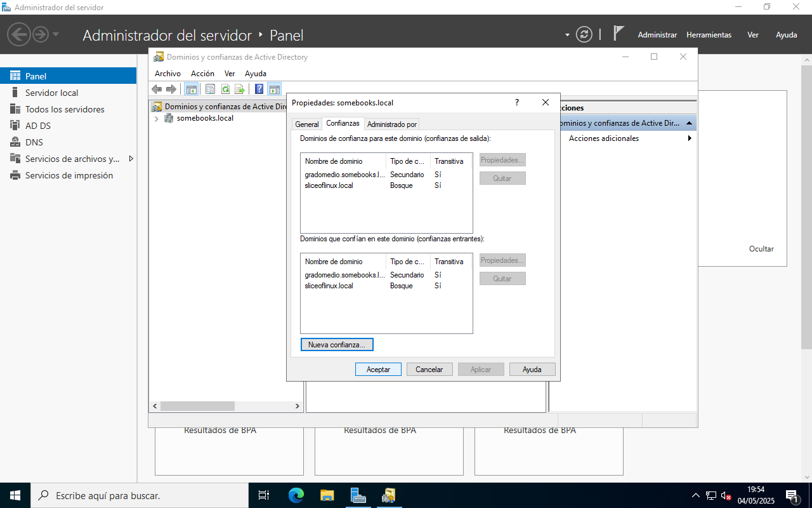
Task: Open the notifications flag icon
Action: tap(619, 34)
